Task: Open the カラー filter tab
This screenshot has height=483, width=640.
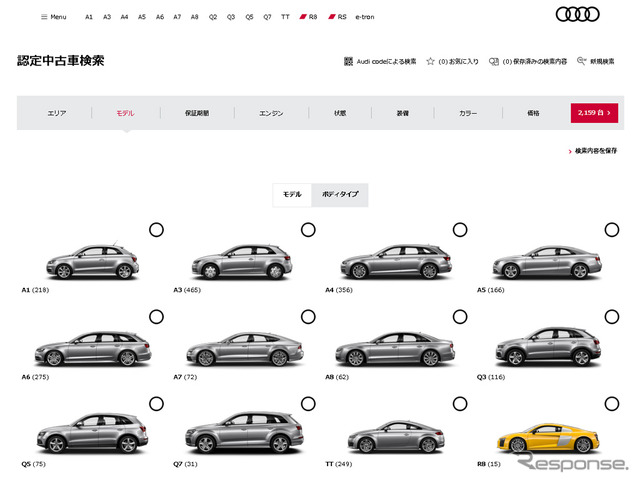Action: tap(468, 113)
